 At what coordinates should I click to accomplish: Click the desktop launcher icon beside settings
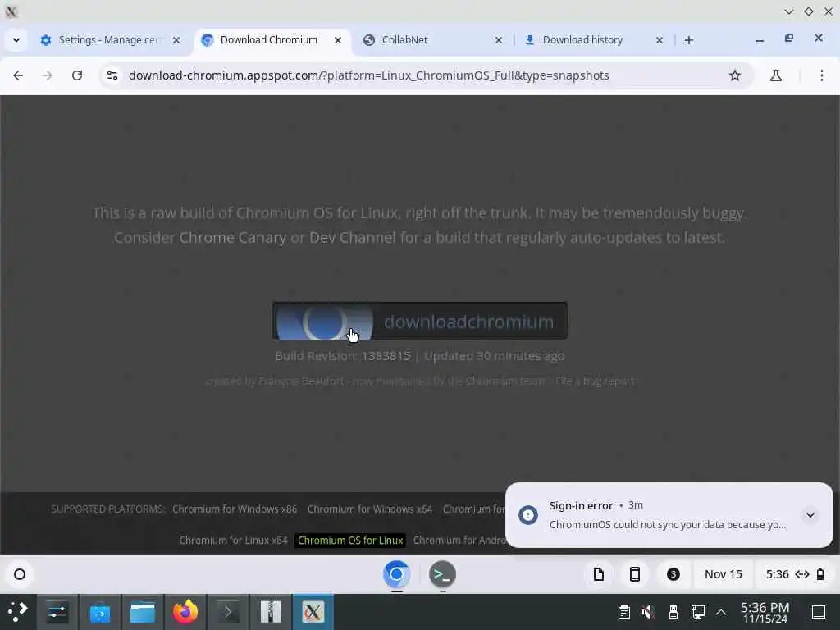click(x=100, y=611)
